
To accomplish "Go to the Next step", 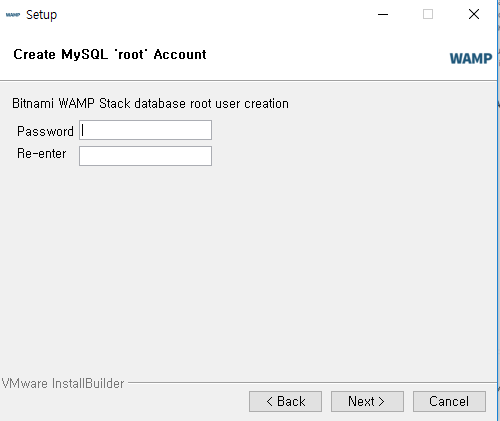I will 367,401.
